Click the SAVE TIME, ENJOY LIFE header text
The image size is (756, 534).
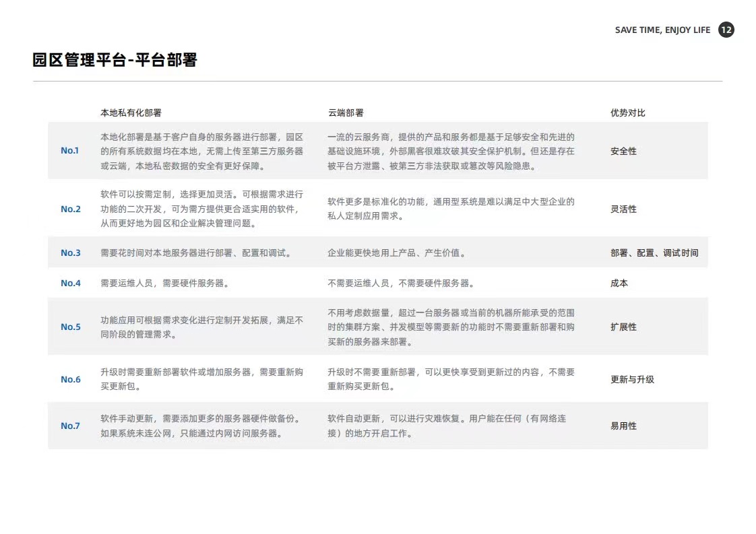[x=662, y=30]
